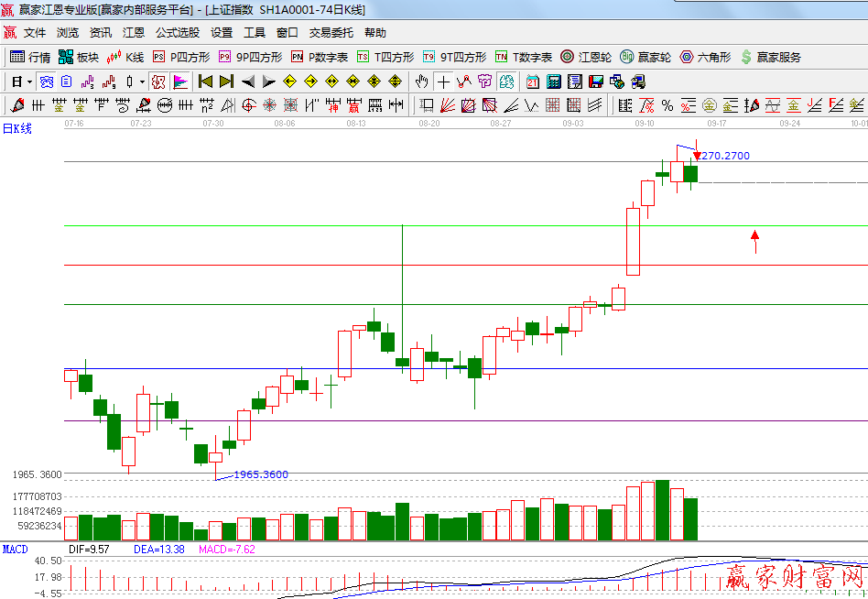This screenshot has height=599, width=868.
Task: Open the 交易委托 menu
Action: (331, 33)
